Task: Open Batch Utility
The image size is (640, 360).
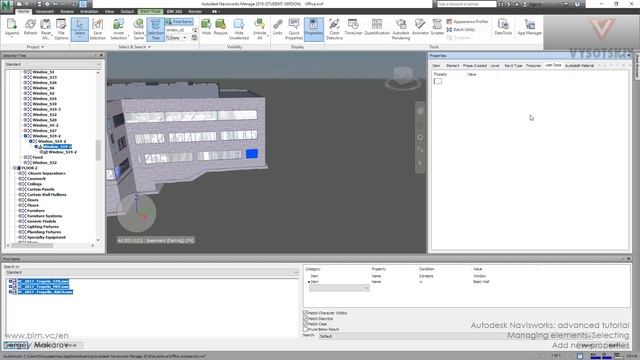Action: [461, 29]
